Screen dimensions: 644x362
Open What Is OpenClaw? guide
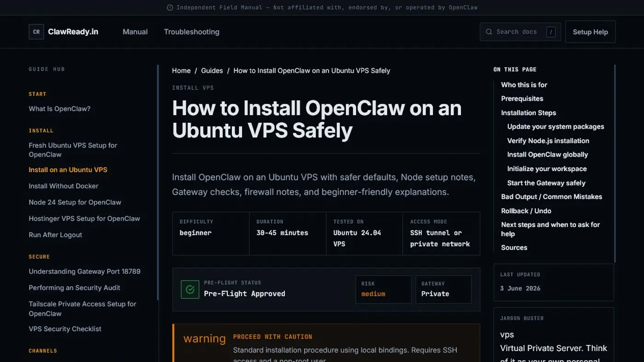pyautogui.click(x=60, y=109)
